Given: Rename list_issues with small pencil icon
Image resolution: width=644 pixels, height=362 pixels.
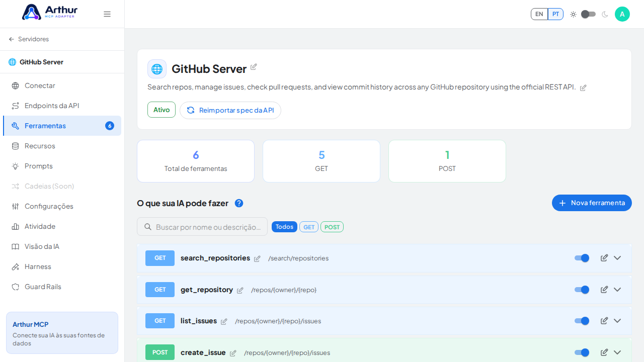Looking at the screenshot, I should (224, 321).
